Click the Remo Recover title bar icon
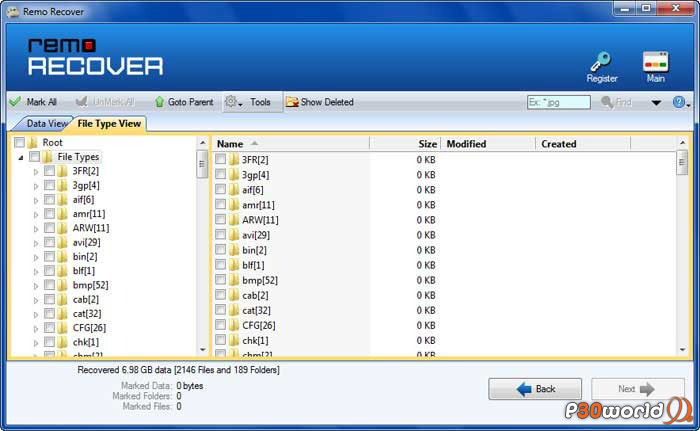The width and height of the screenshot is (700, 431). [13, 12]
